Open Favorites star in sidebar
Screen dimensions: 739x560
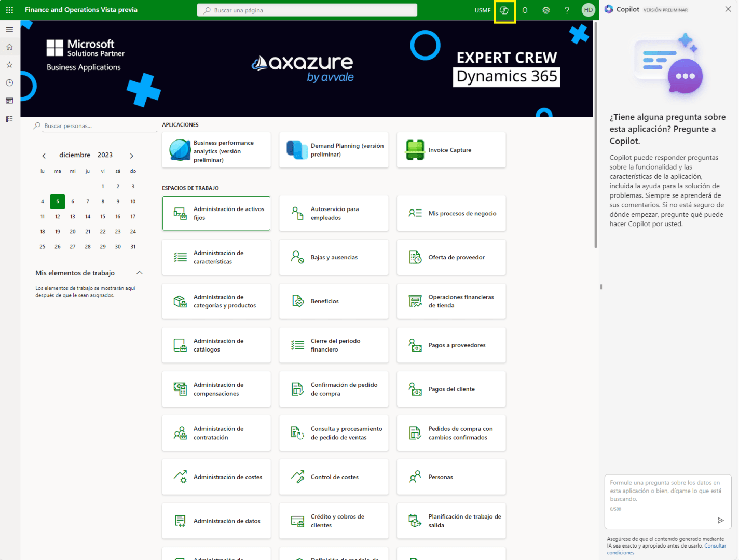9,65
